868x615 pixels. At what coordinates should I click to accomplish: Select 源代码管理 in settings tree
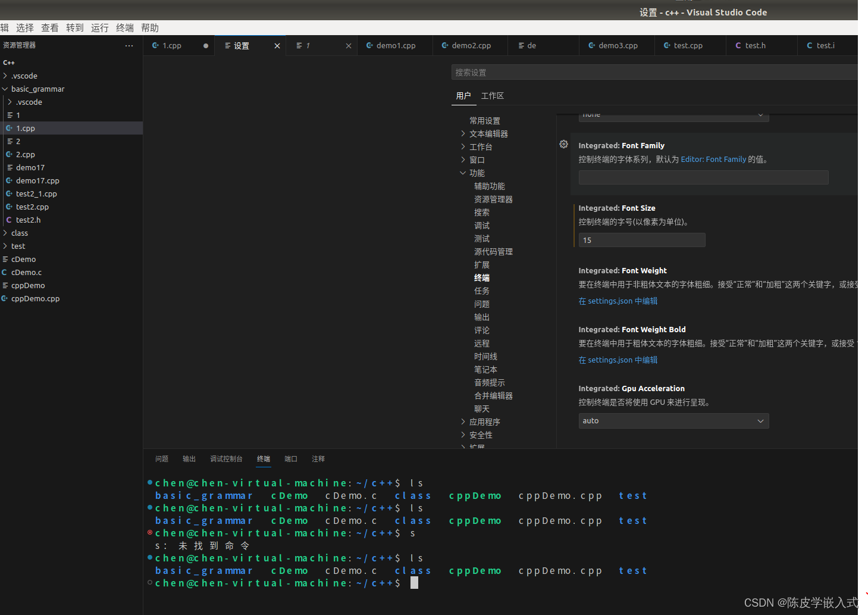click(x=493, y=252)
